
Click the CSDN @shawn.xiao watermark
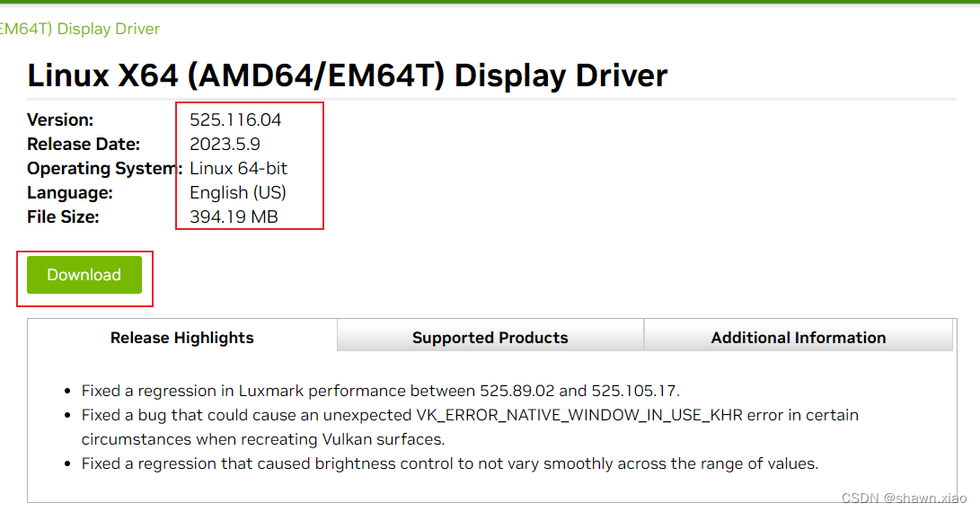905,498
